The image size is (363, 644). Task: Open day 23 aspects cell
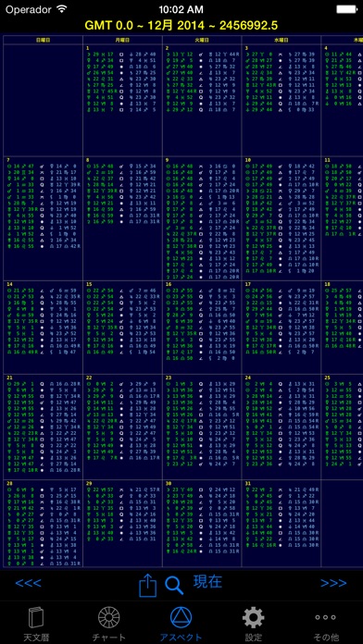click(x=202, y=427)
